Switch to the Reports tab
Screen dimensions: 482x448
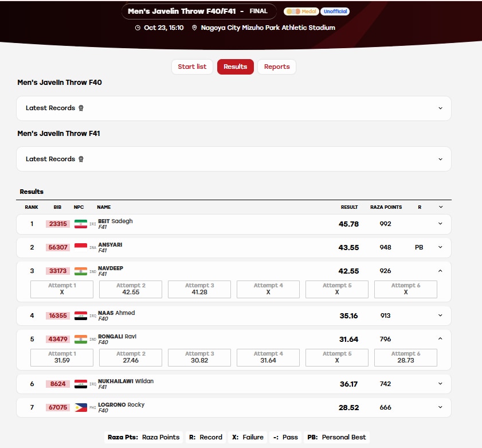[277, 67]
